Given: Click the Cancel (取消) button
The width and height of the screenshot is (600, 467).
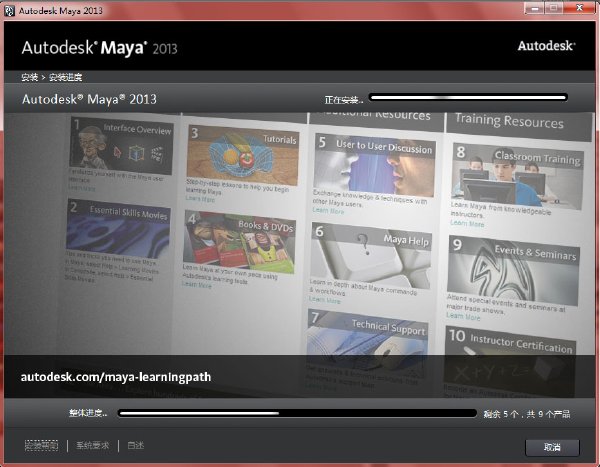Looking at the screenshot, I should 552,447.
